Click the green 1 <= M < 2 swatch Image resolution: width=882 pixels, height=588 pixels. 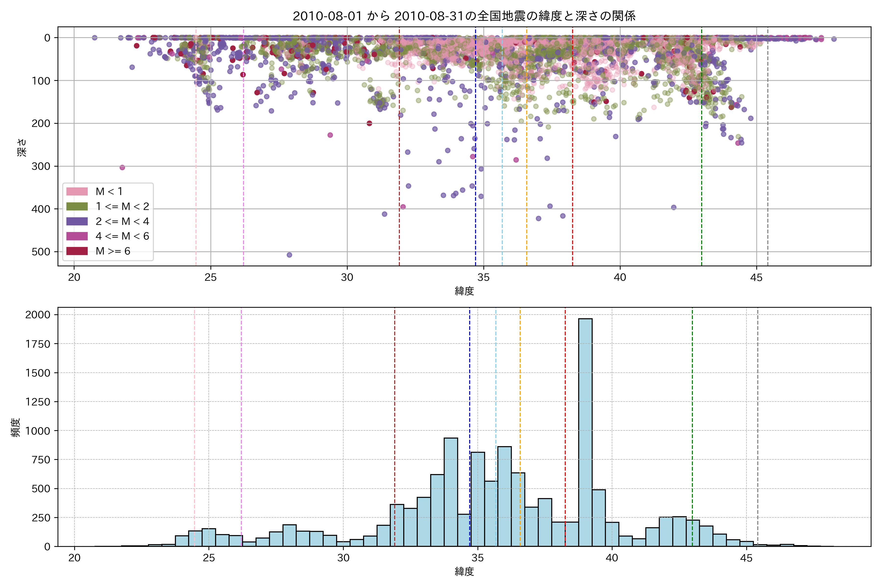click(77, 206)
